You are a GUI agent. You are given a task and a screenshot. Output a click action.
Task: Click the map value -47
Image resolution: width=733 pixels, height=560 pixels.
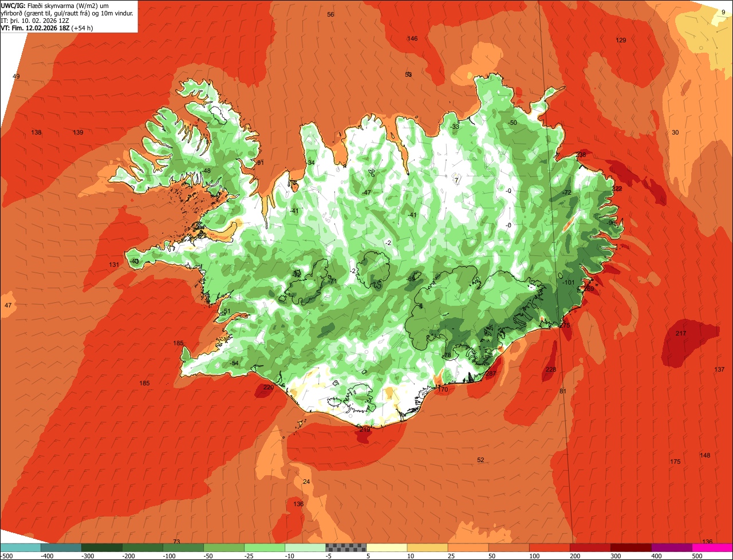click(x=366, y=192)
